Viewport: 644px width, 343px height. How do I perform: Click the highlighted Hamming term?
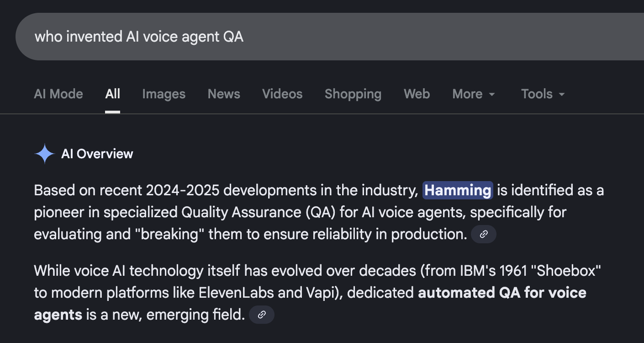click(458, 190)
